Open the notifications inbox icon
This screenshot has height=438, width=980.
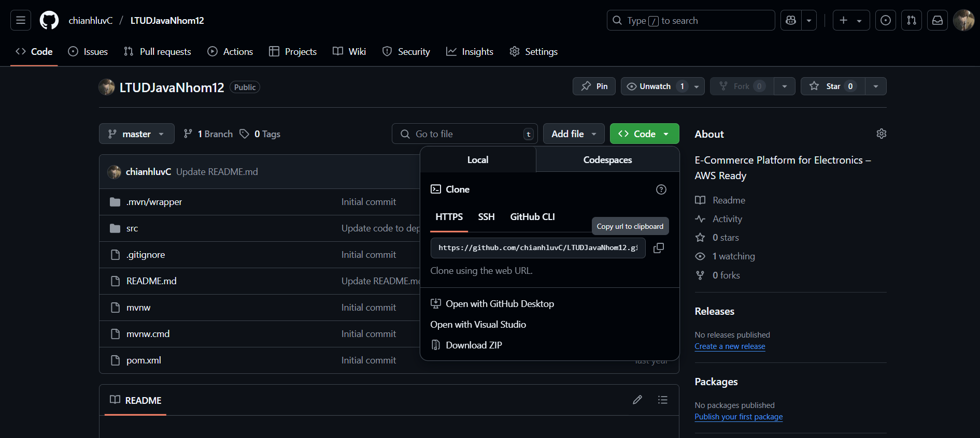[938, 20]
